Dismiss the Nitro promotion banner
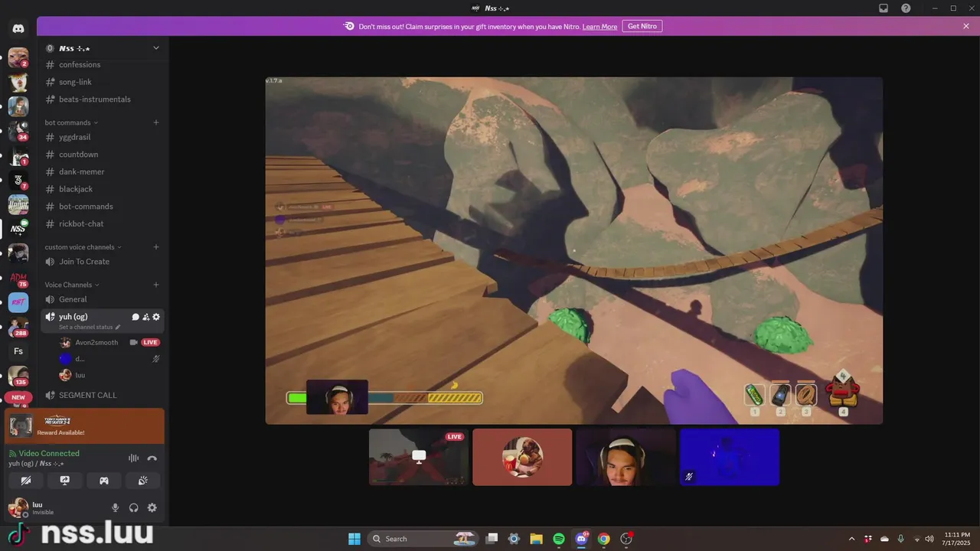The width and height of the screenshot is (980, 551). point(966,26)
